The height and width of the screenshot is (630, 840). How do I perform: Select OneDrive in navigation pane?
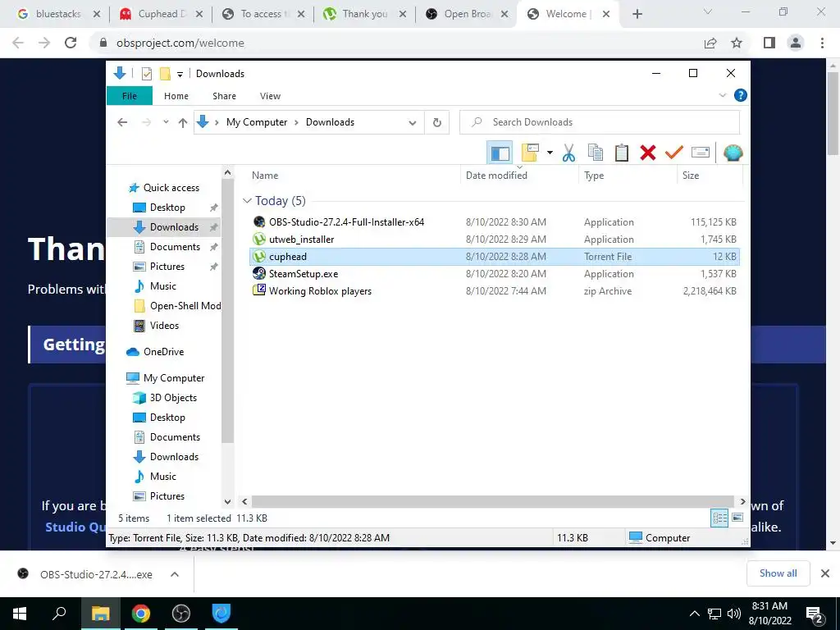(163, 352)
